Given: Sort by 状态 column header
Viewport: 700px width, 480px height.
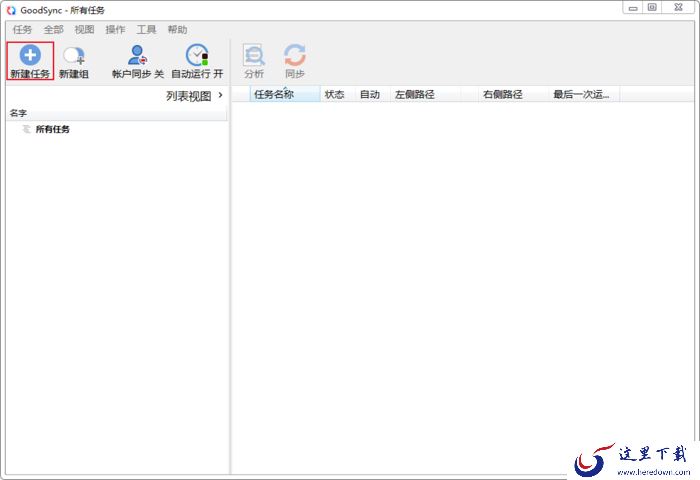Looking at the screenshot, I should pyautogui.click(x=338, y=94).
